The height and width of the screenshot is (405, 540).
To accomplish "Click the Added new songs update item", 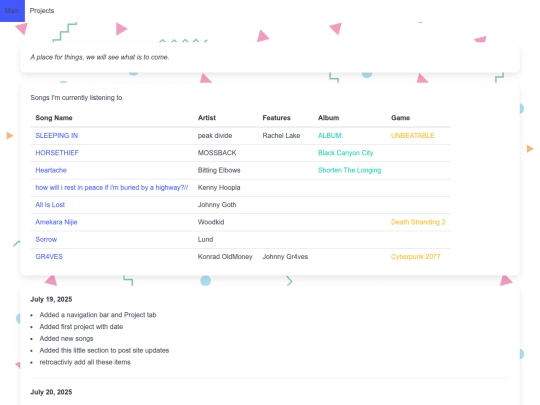I will [x=66, y=339].
